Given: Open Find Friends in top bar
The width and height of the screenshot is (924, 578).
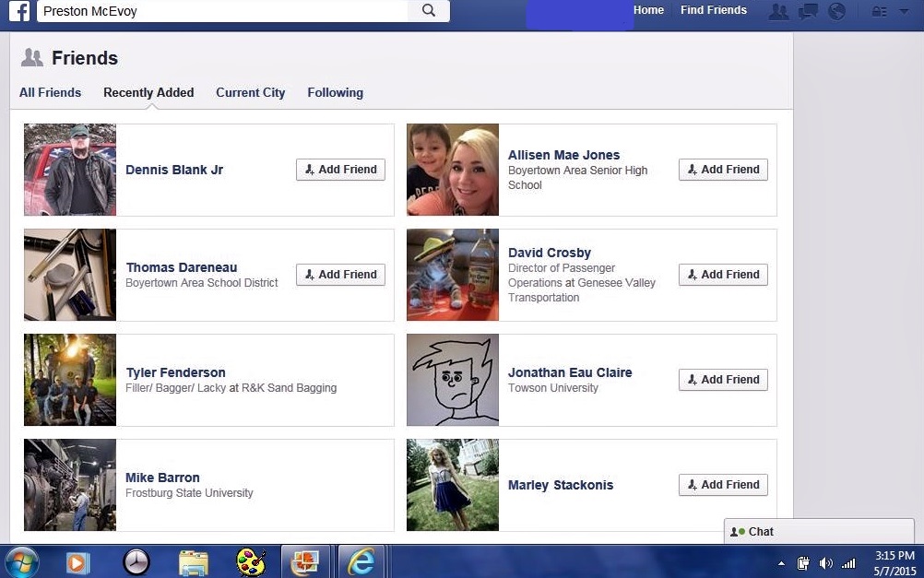Looking at the screenshot, I should 714,10.
